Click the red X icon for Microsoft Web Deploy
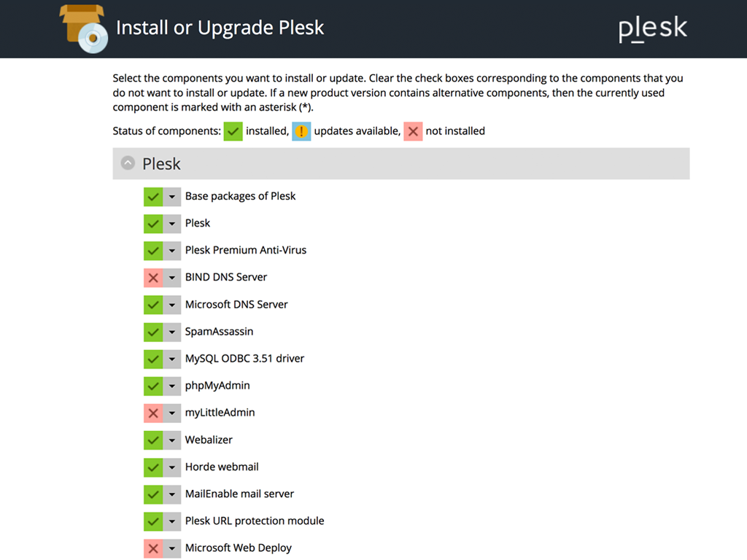The image size is (747, 560). (154, 548)
